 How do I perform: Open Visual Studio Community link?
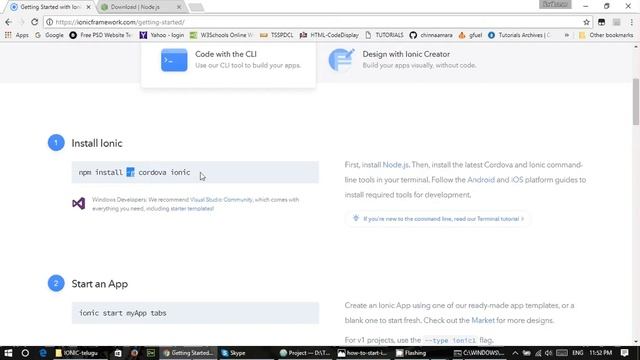(x=221, y=200)
